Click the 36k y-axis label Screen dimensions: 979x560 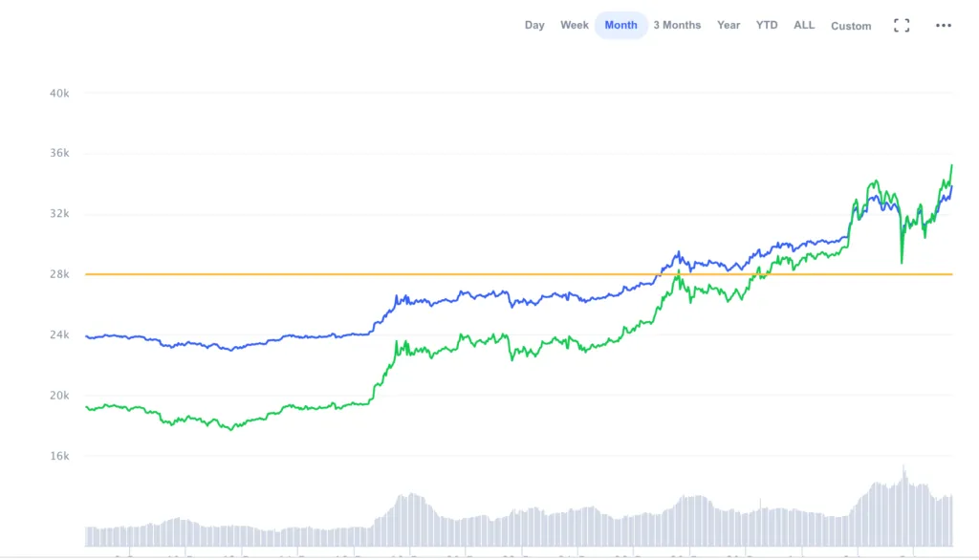(x=59, y=153)
